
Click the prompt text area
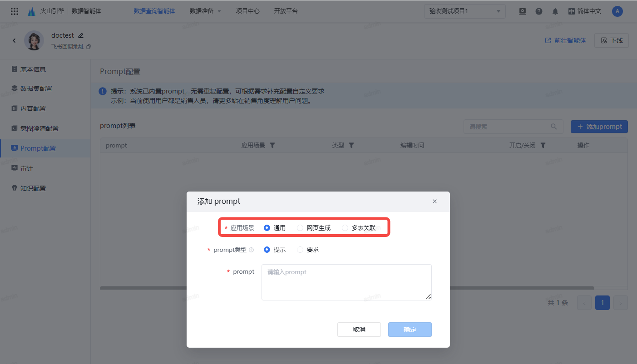346,282
